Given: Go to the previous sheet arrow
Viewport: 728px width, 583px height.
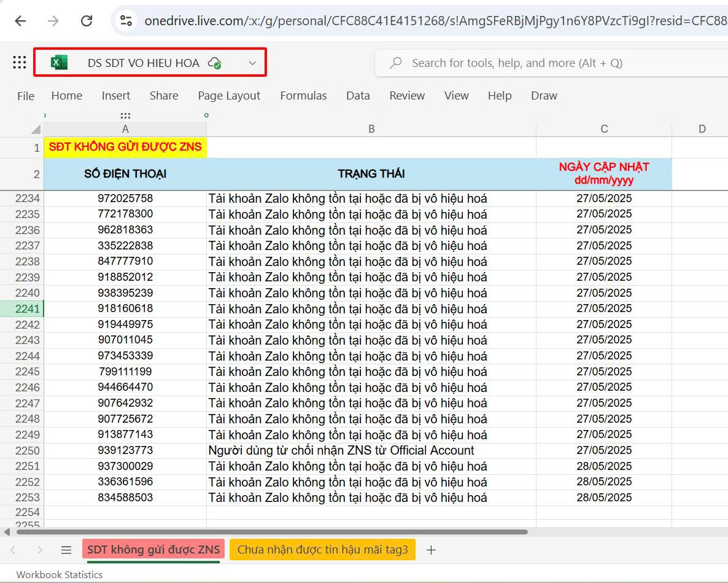Looking at the screenshot, I should point(13,550).
